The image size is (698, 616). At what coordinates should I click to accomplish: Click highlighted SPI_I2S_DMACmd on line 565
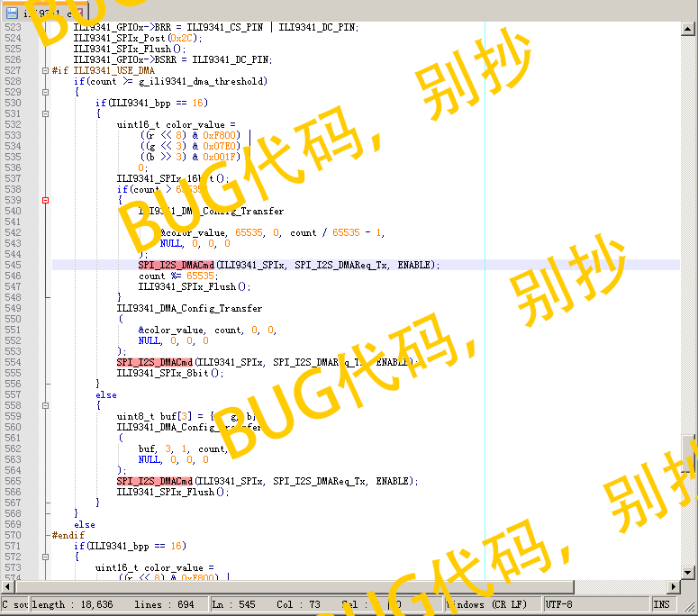[x=155, y=481]
